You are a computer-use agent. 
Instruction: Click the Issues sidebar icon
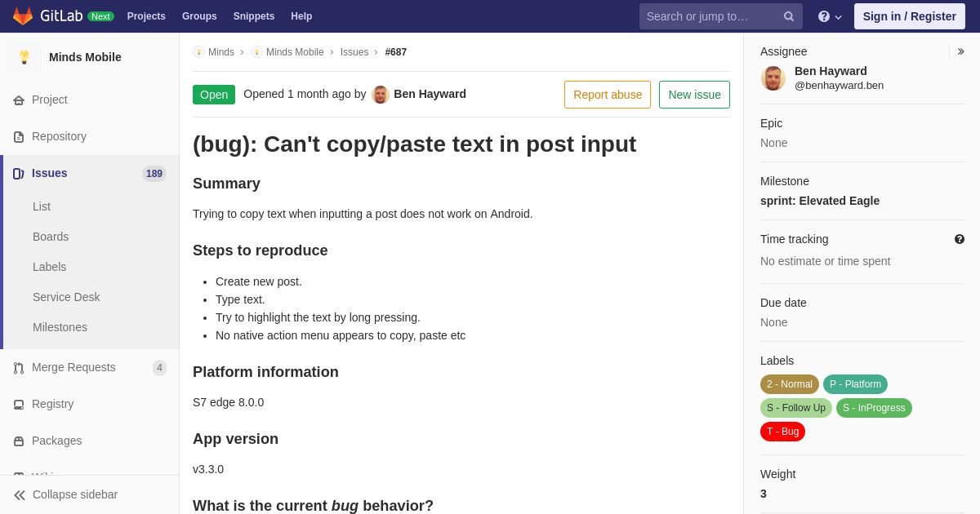click(x=19, y=174)
